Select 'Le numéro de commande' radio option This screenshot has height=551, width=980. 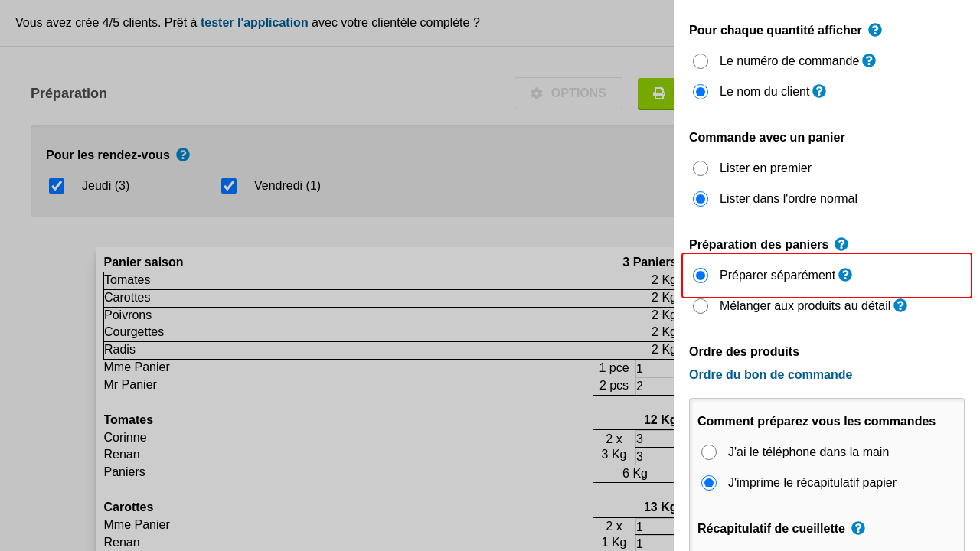coord(701,61)
